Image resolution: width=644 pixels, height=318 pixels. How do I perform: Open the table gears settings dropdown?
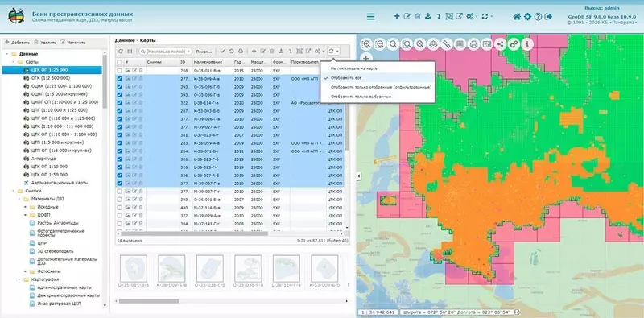point(320,52)
